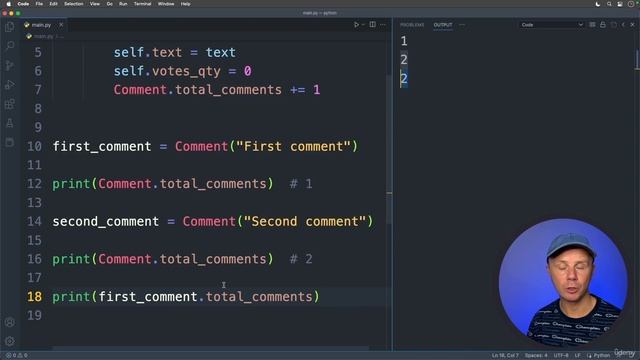Viewport: 640px width, 360px height.
Task: Open the Manage gear icon
Action: [x=10, y=341]
